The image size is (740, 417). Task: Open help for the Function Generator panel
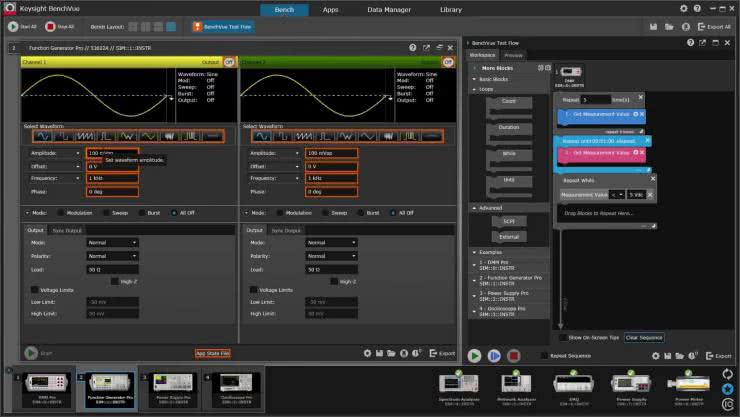pos(412,47)
